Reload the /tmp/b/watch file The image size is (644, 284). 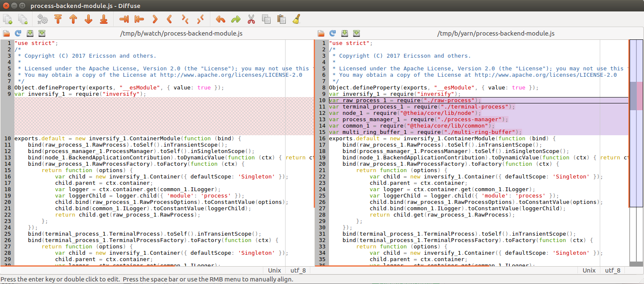click(18, 33)
